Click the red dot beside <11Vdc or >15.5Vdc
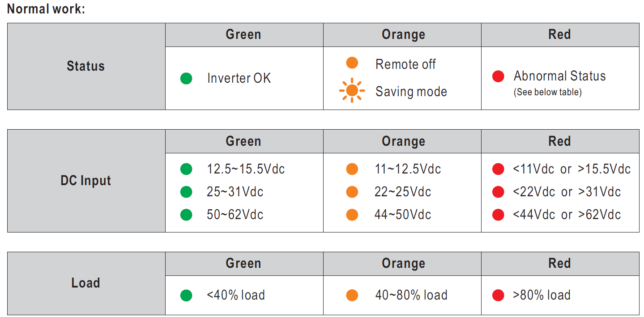The width and height of the screenshot is (644, 317). pyautogui.click(x=498, y=169)
